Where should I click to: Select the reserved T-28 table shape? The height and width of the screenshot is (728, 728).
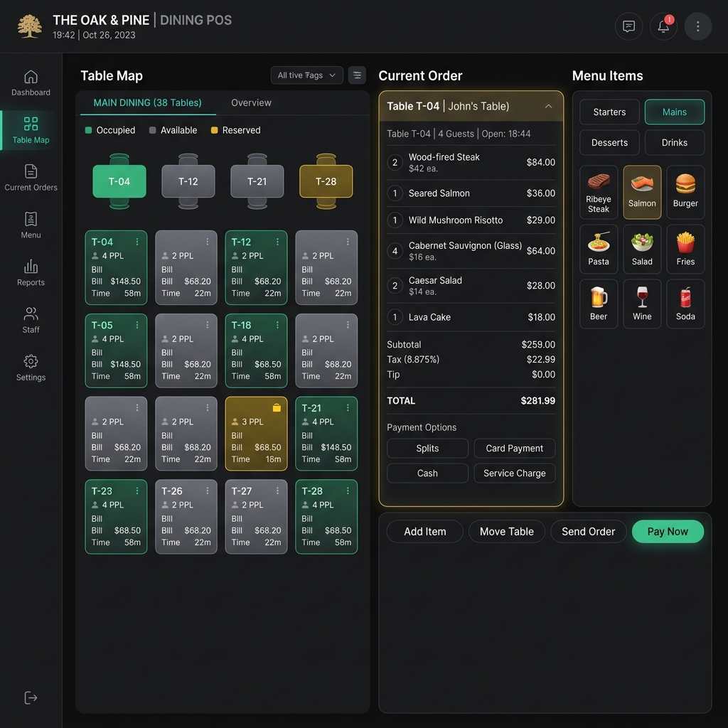[326, 181]
